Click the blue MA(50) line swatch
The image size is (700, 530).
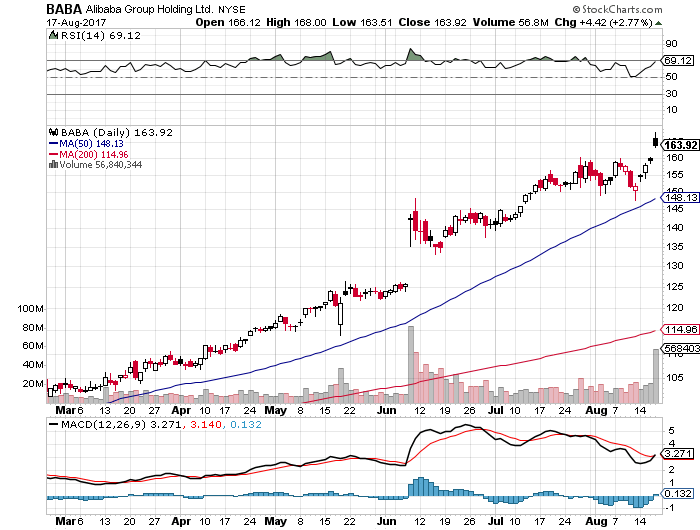53,144
